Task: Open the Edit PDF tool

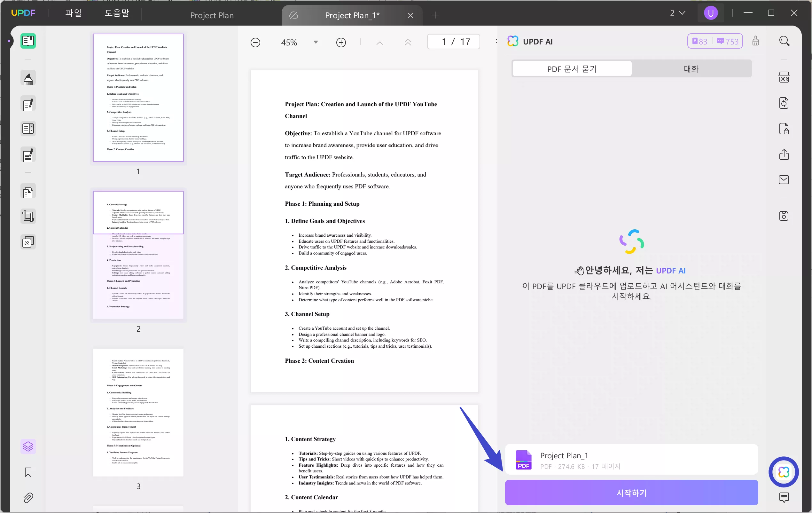Action: tap(28, 104)
